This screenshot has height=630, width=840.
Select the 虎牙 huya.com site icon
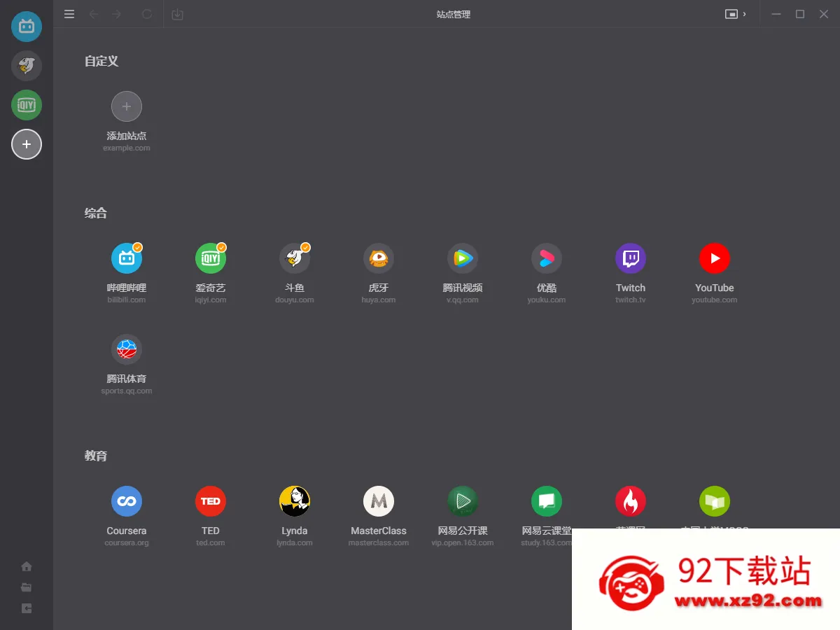click(x=379, y=258)
